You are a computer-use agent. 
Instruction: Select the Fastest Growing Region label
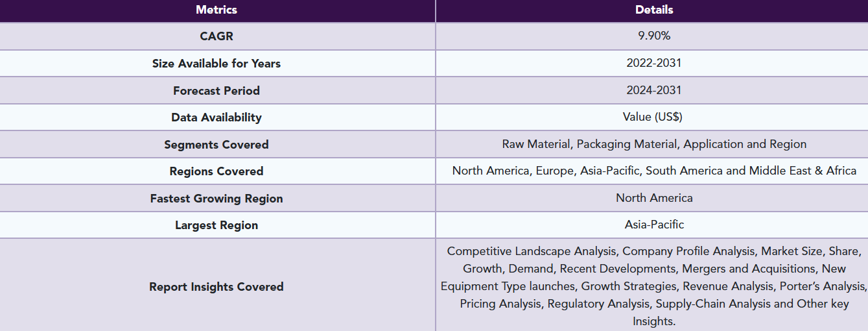[x=217, y=199]
